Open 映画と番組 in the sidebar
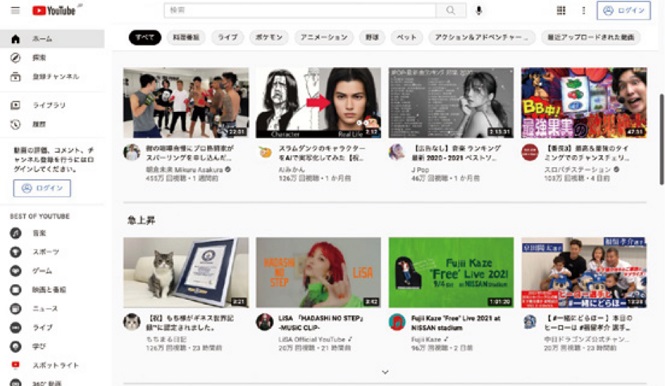The width and height of the screenshot is (665, 386). pos(52,290)
